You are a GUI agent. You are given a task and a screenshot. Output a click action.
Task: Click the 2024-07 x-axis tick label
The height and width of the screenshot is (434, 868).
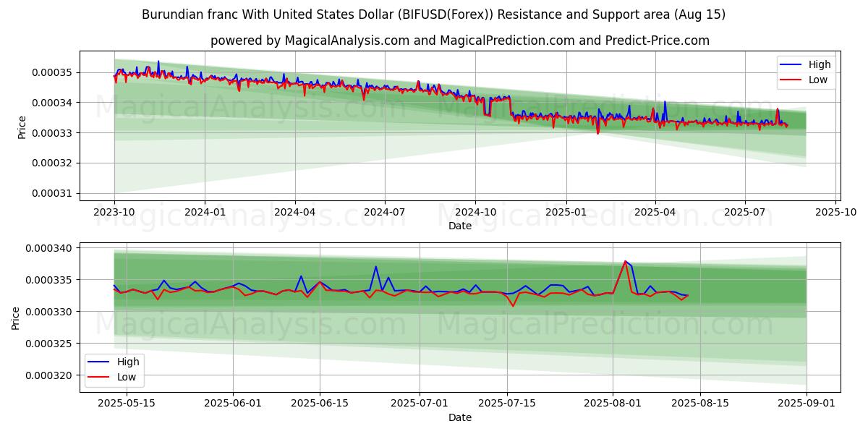tap(384, 213)
